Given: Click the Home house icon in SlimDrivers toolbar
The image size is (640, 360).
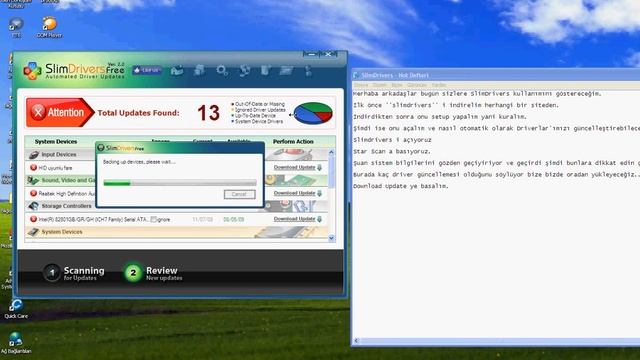Looking at the screenshot, I should (177, 71).
